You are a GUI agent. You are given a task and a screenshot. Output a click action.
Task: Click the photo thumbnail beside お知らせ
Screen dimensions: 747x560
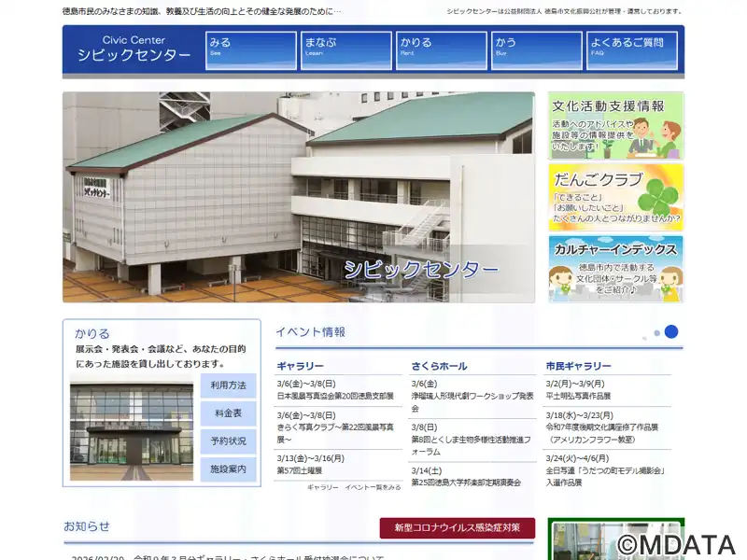point(616,539)
